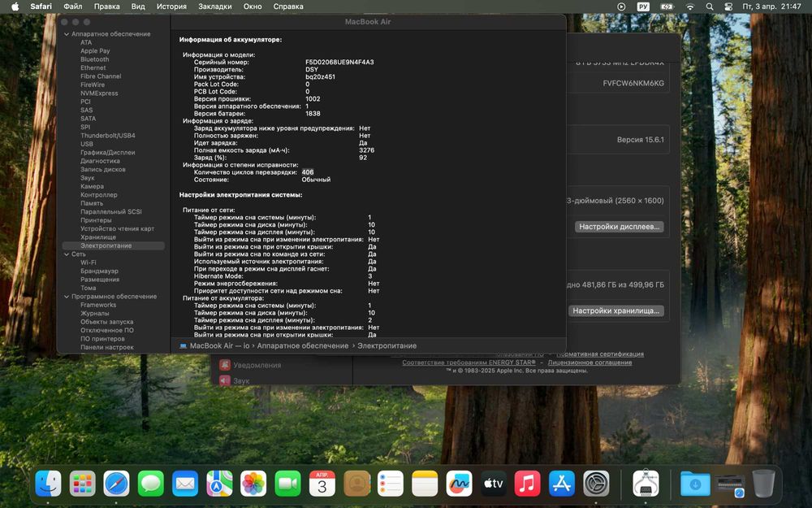The height and width of the screenshot is (508, 812).
Task: Select Bluetooth in the hardware list
Action: click(x=95, y=59)
